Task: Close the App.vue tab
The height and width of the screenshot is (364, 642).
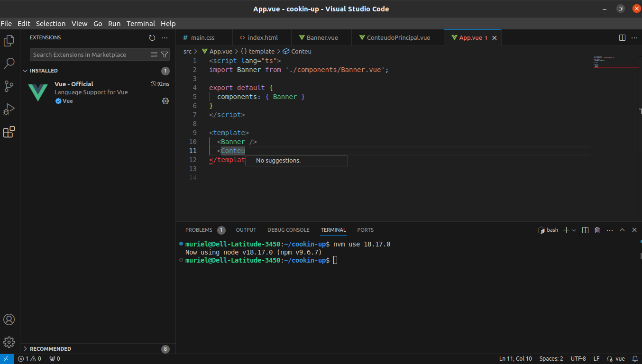Action: click(x=494, y=38)
